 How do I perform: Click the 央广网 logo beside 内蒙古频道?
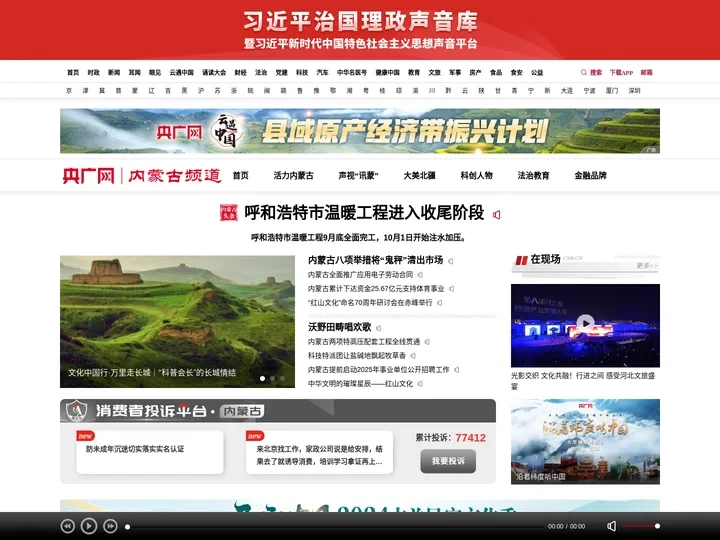pyautogui.click(x=89, y=175)
